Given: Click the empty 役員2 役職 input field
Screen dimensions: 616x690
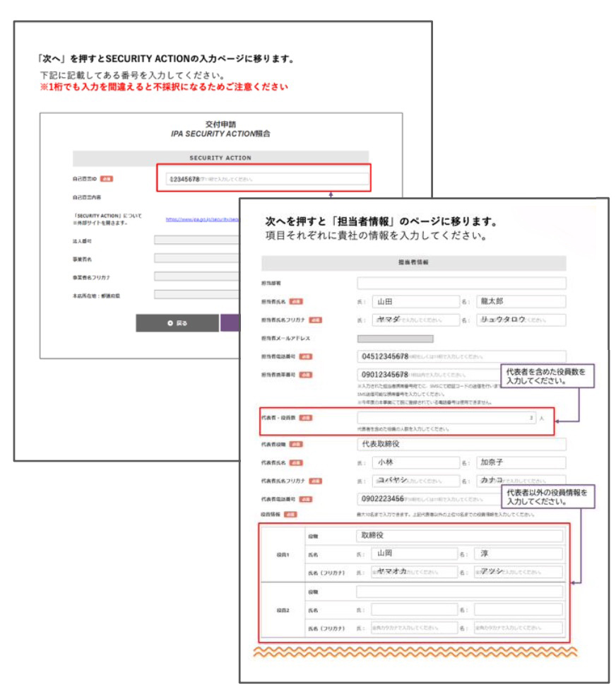Looking at the screenshot, I should click(x=459, y=592).
